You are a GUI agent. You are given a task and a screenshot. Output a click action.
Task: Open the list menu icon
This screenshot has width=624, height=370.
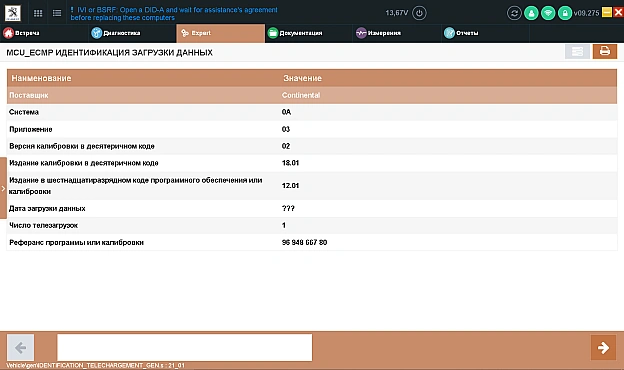click(x=57, y=13)
